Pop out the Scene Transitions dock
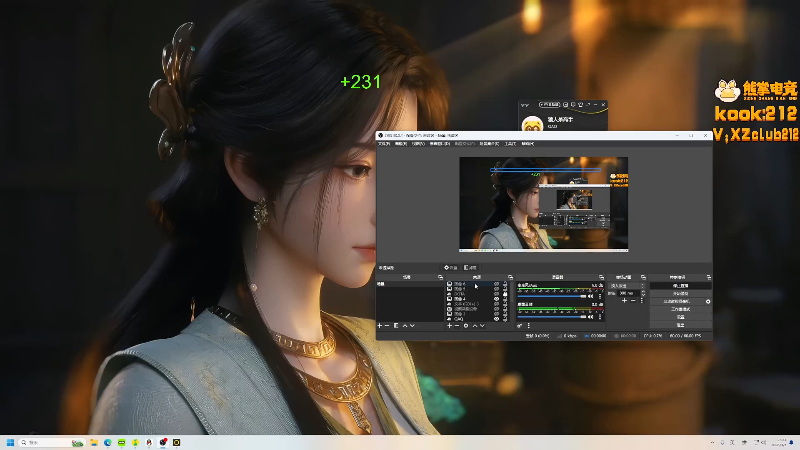This screenshot has height=450, width=800. point(643,277)
